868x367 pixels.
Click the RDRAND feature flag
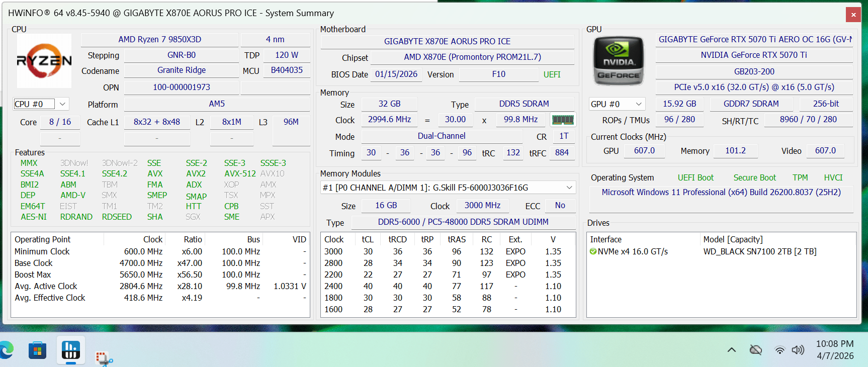(76, 217)
